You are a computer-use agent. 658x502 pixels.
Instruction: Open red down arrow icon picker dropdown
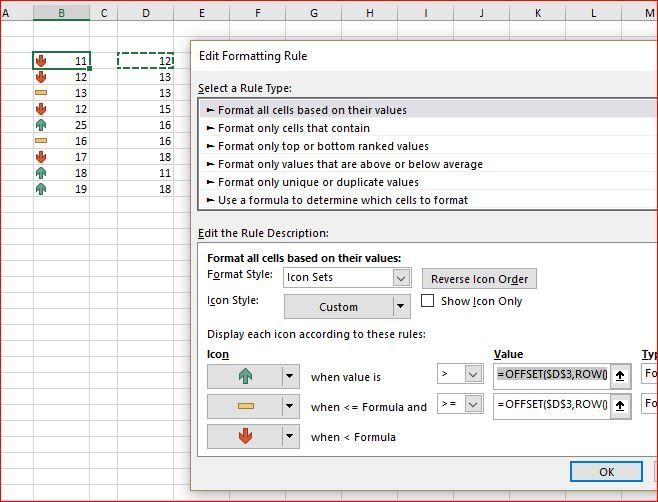click(290, 436)
